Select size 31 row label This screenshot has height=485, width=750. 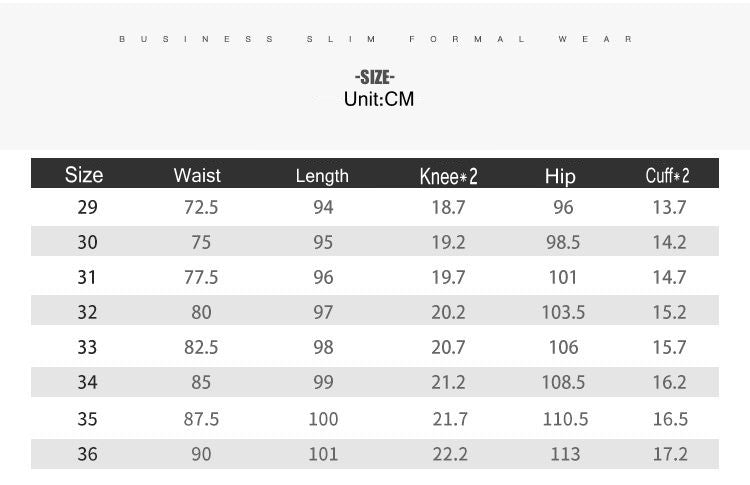[88, 277]
